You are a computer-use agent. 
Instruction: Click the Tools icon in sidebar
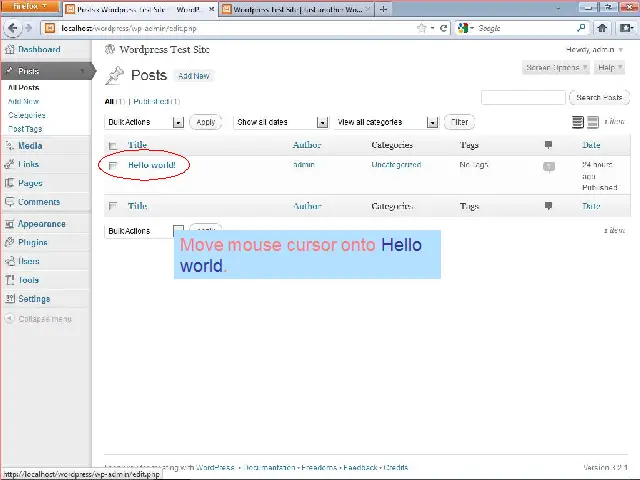point(9,280)
